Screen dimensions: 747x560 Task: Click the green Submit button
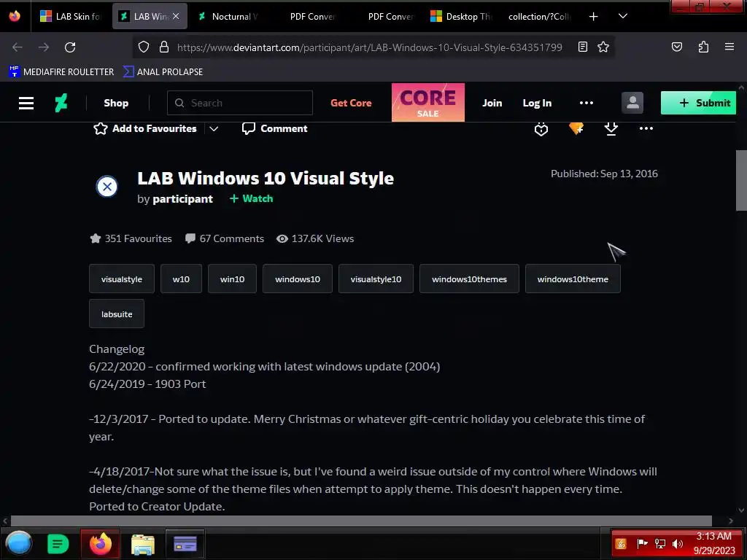pyautogui.click(x=698, y=103)
